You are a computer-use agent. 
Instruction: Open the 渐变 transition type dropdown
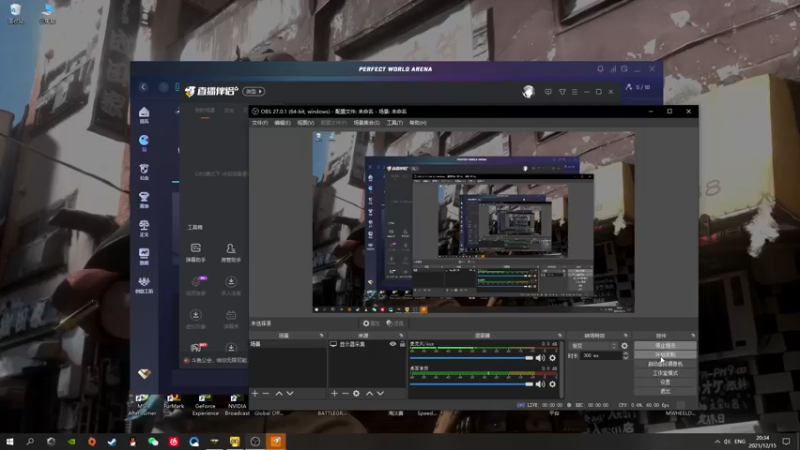click(593, 346)
